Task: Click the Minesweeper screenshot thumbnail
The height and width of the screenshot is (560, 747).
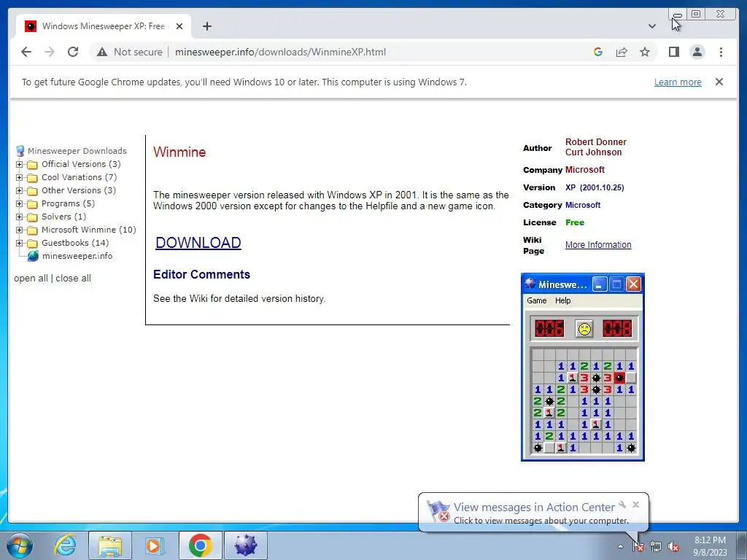Action: point(583,367)
